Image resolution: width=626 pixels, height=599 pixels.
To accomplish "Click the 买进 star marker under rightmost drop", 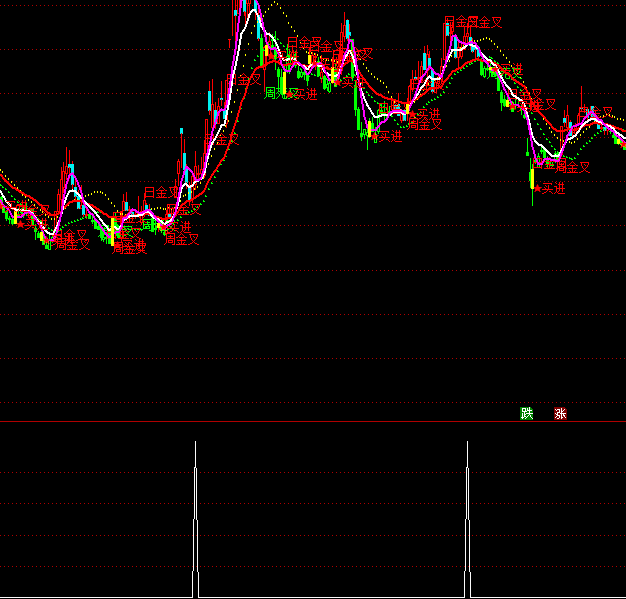I will click(x=550, y=188).
